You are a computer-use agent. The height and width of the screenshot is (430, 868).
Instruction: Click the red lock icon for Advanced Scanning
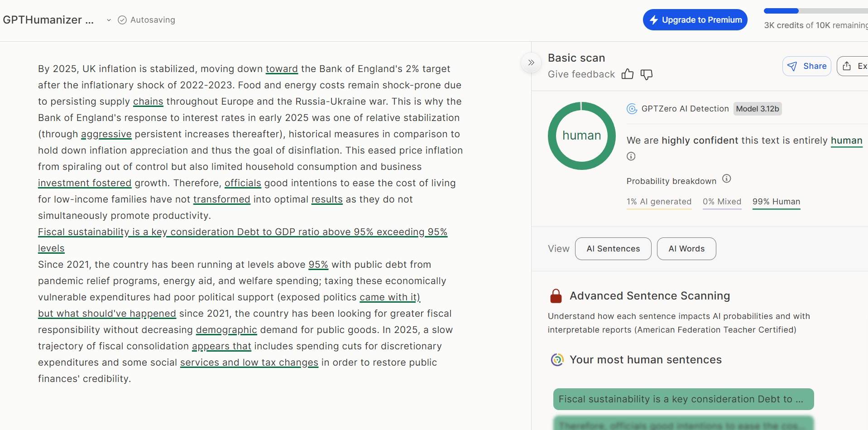click(x=556, y=296)
